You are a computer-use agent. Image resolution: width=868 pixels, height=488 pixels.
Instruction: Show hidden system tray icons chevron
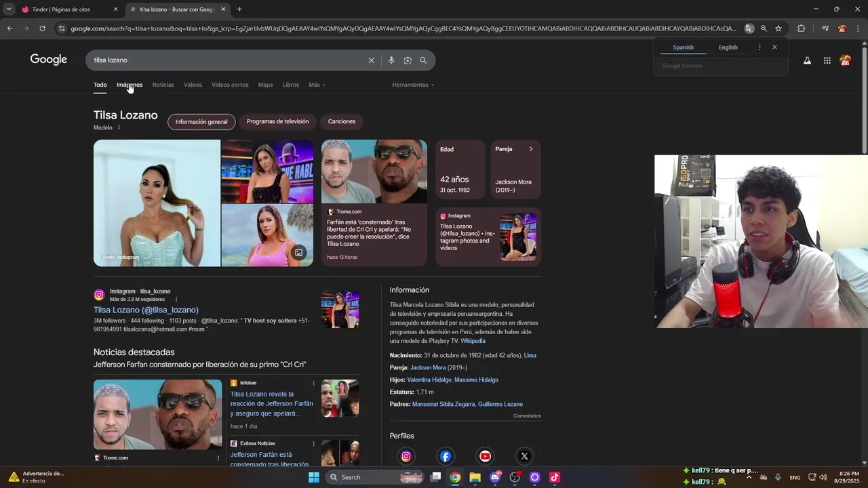(749, 477)
